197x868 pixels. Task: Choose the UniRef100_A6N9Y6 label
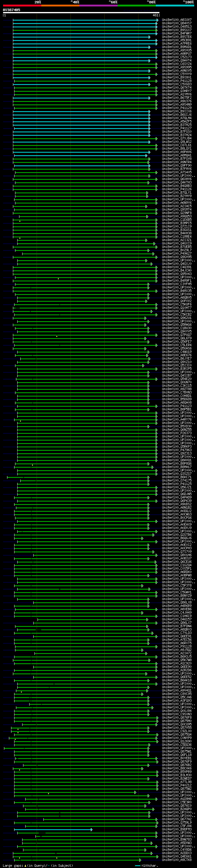(177, 203)
